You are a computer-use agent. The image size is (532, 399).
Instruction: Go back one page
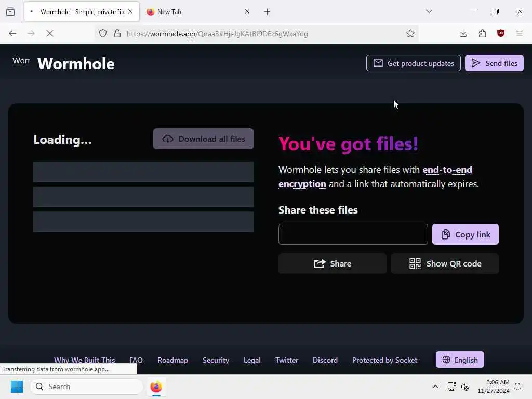click(x=12, y=33)
